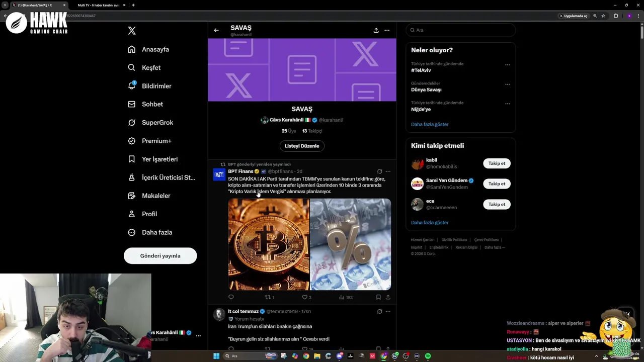Share the SAVAŞ list

point(376,30)
